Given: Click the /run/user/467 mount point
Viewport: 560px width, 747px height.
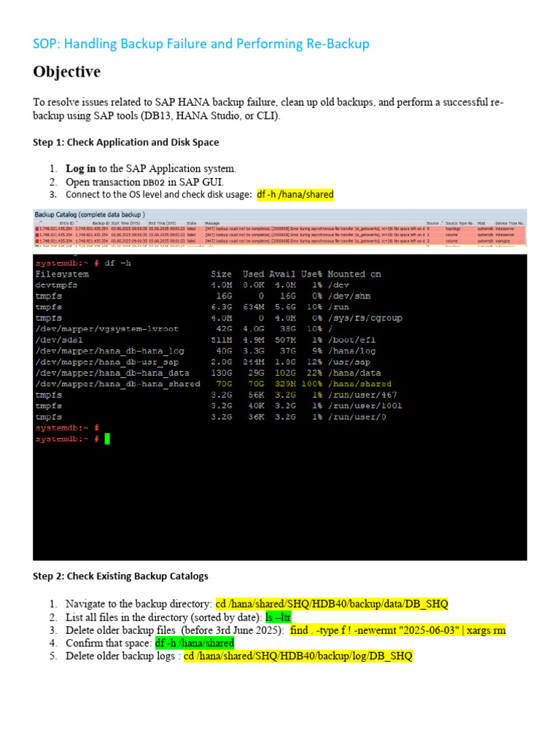Looking at the screenshot, I should click(x=362, y=395).
